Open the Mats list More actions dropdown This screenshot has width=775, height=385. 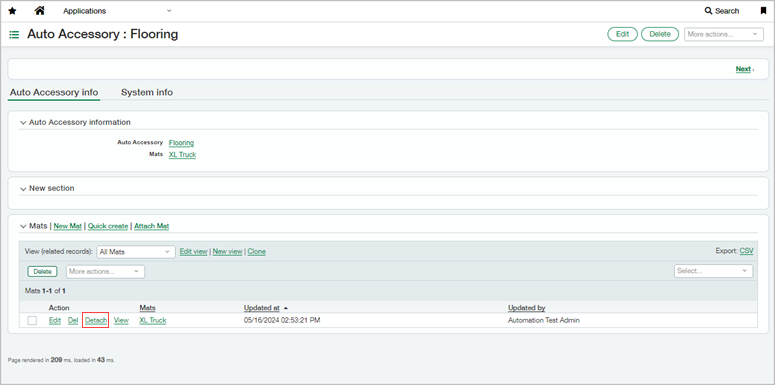point(105,271)
